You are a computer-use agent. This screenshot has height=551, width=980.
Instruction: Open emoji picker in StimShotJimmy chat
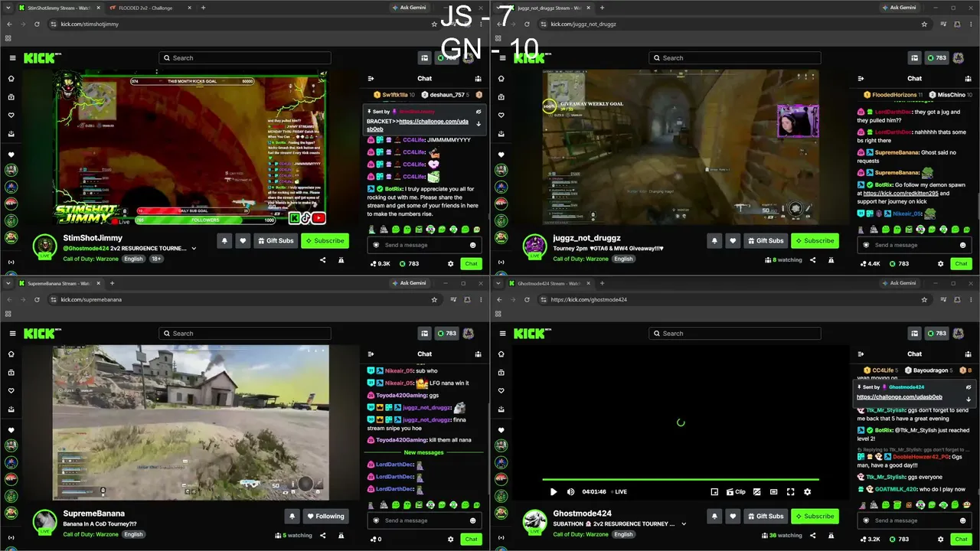472,245
